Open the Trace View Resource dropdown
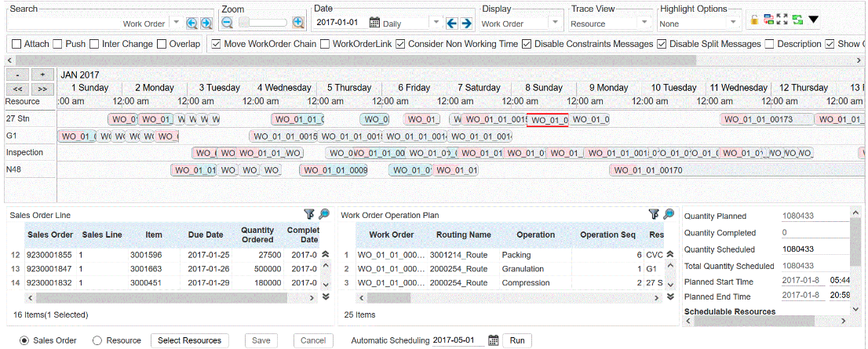868x349 pixels. 644,23
